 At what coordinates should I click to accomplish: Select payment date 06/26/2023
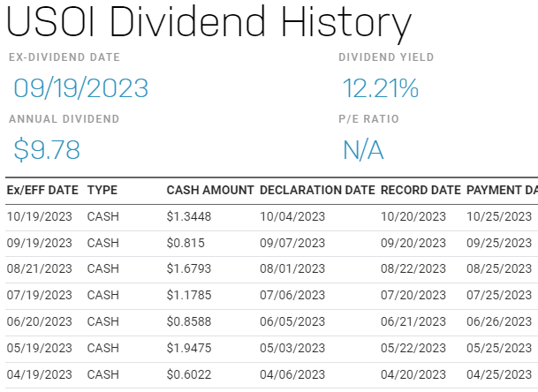coord(499,321)
